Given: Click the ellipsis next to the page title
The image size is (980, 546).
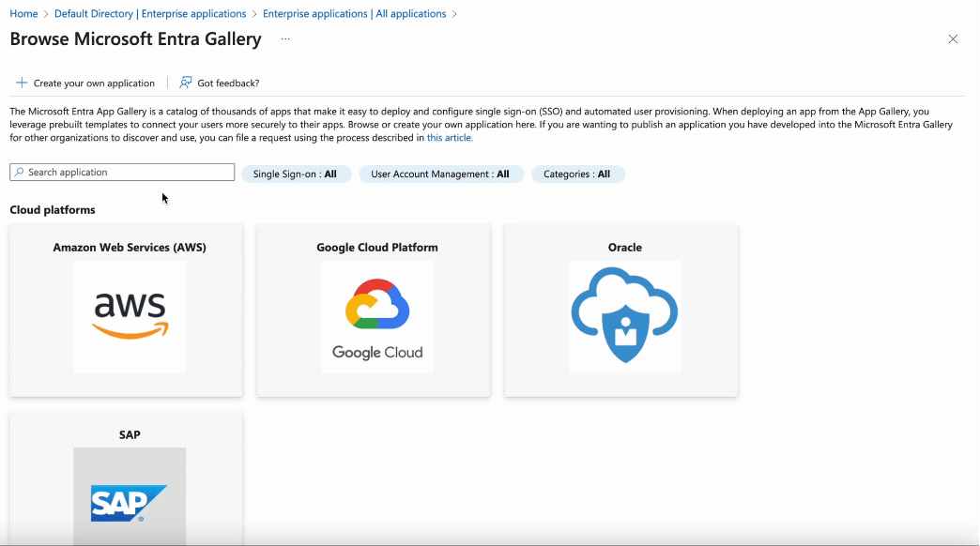Looking at the screenshot, I should click(x=284, y=39).
